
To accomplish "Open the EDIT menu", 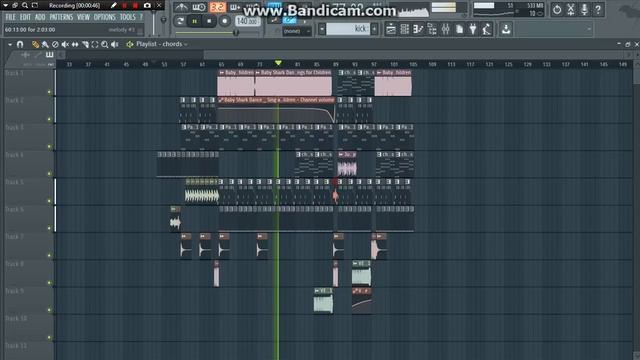I will 25,17.
